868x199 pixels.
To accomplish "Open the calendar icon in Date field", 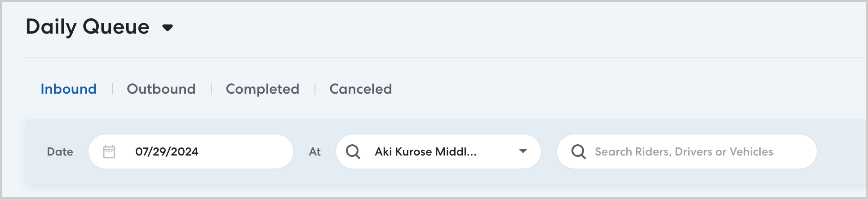I will click(x=109, y=151).
